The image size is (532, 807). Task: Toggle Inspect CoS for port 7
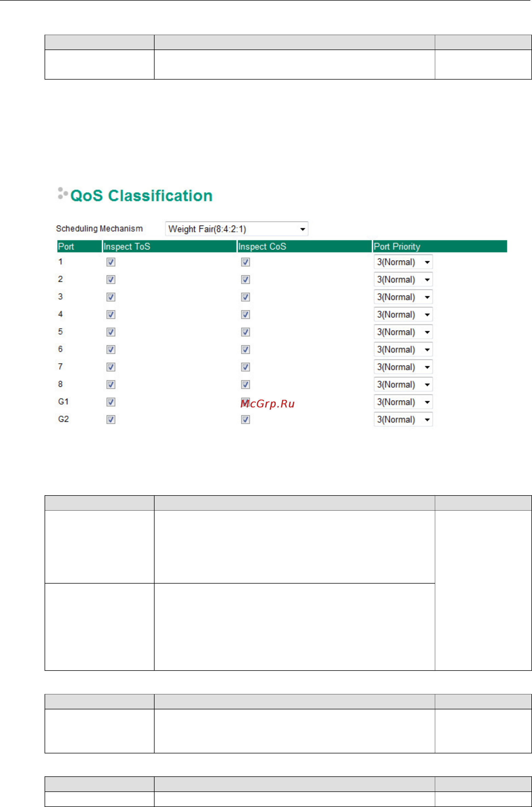click(246, 367)
